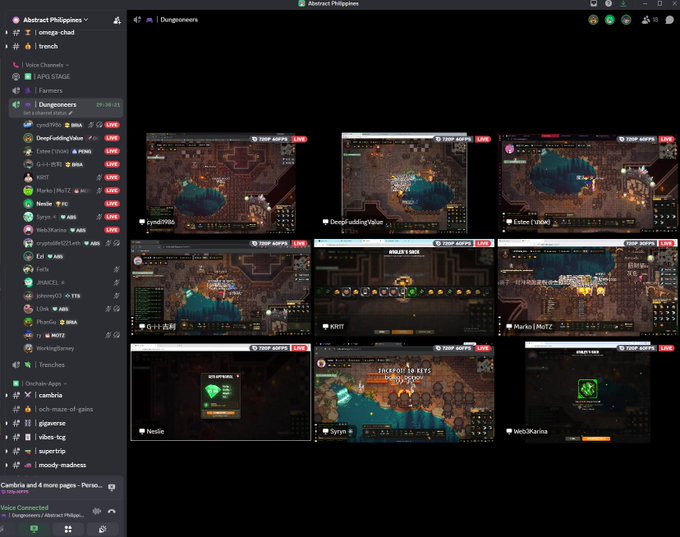
Task: Select user Fefk in the voice list
Action: click(x=72, y=269)
